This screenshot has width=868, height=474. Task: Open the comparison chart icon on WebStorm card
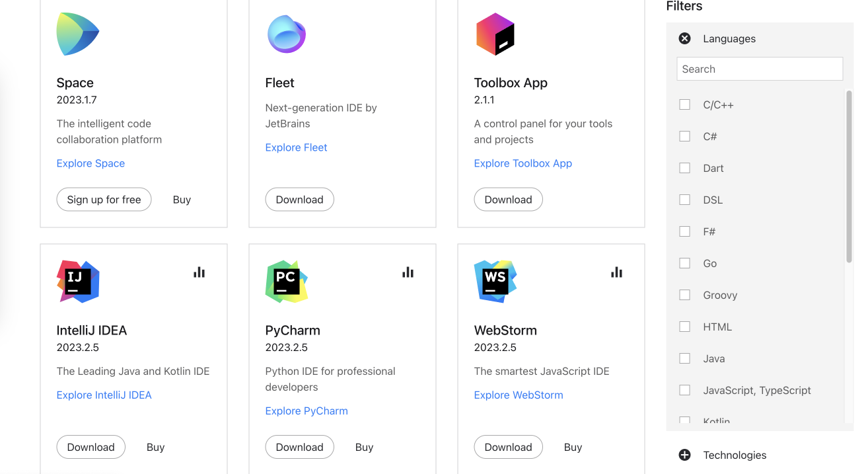coord(617,272)
